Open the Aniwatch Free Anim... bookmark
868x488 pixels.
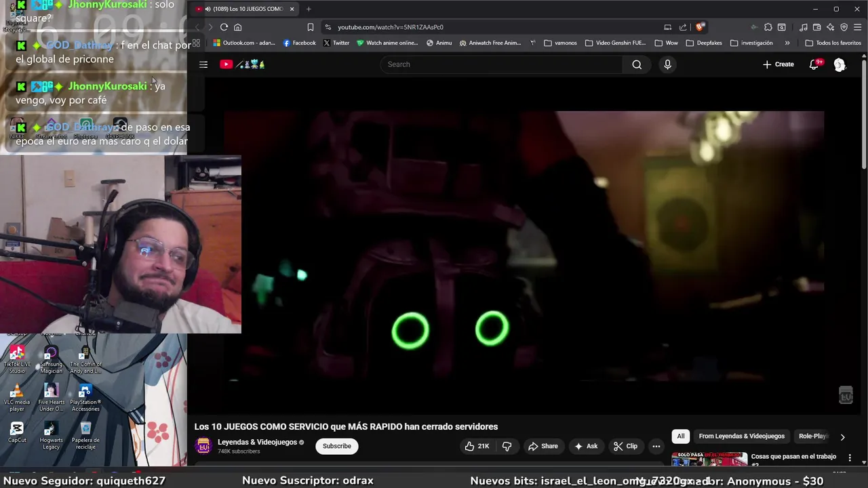point(490,43)
